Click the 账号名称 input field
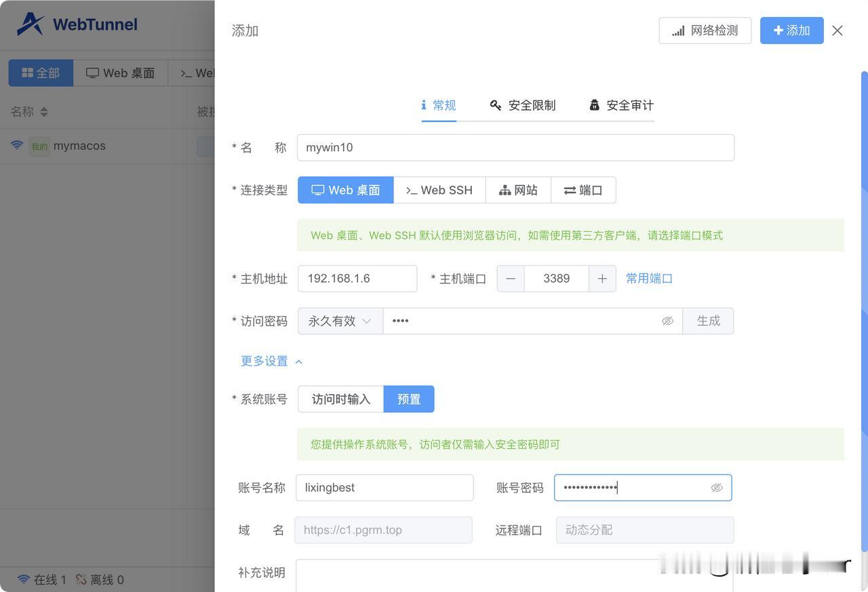This screenshot has height=592, width=868. [x=384, y=488]
